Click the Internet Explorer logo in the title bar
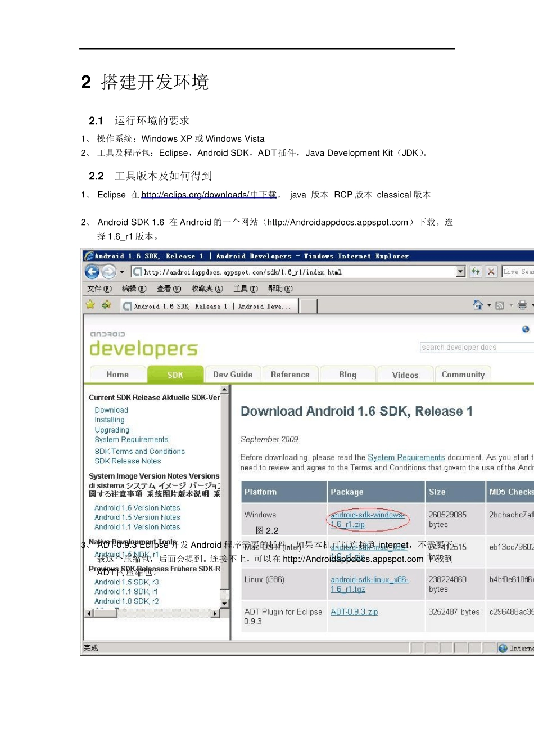Screen dimensions: 534x756 click(x=89, y=256)
